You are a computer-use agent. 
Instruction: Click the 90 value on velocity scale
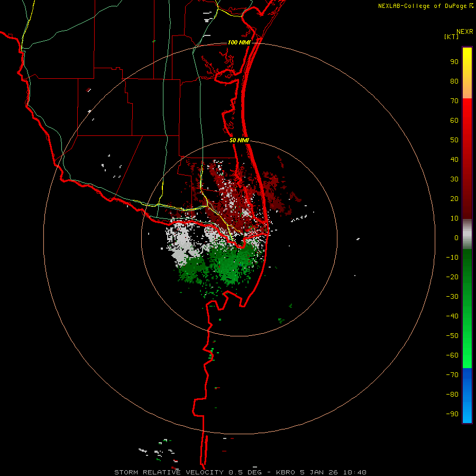tap(454, 62)
